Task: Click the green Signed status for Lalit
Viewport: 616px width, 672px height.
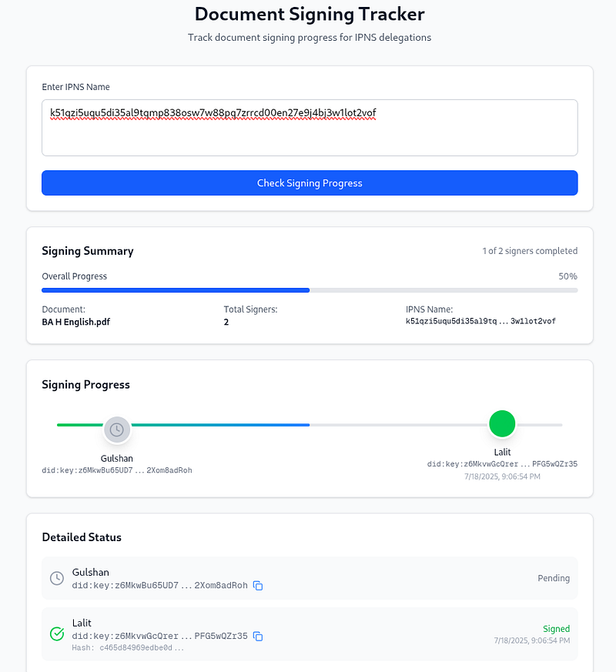Action: [x=556, y=629]
